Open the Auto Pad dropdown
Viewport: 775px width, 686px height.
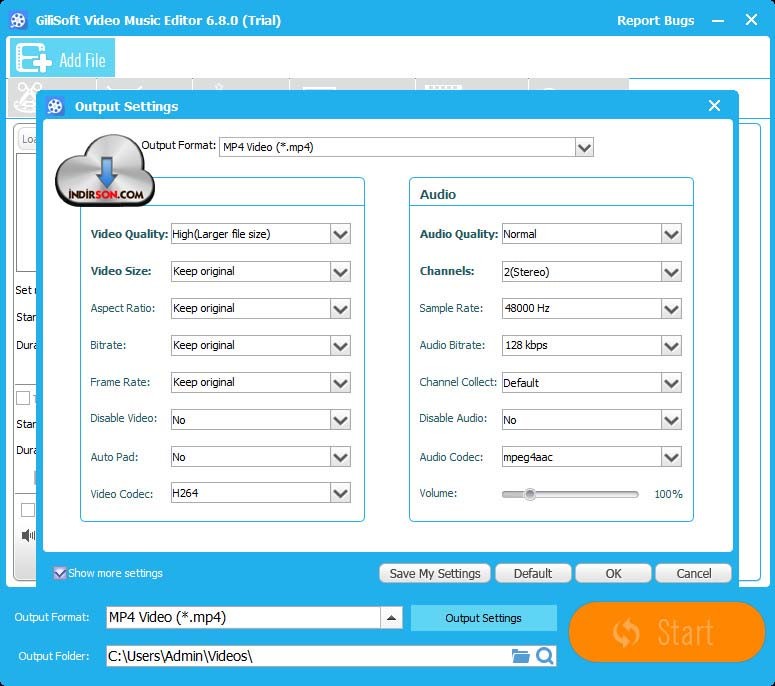click(x=341, y=457)
